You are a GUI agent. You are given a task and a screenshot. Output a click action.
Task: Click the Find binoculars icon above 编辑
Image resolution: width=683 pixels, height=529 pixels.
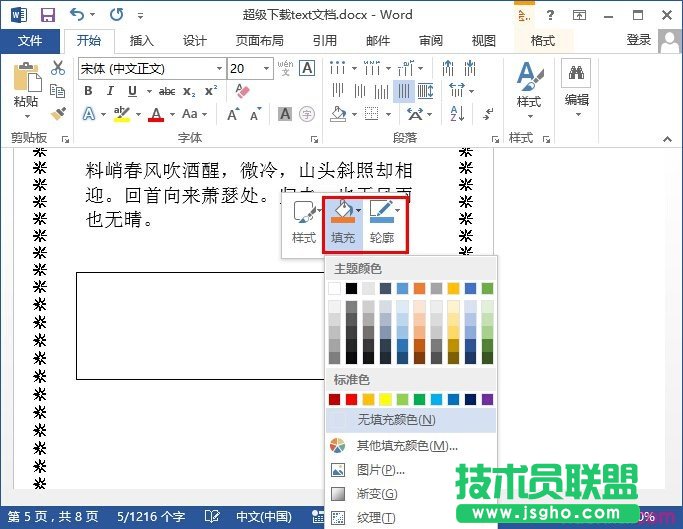(x=576, y=73)
